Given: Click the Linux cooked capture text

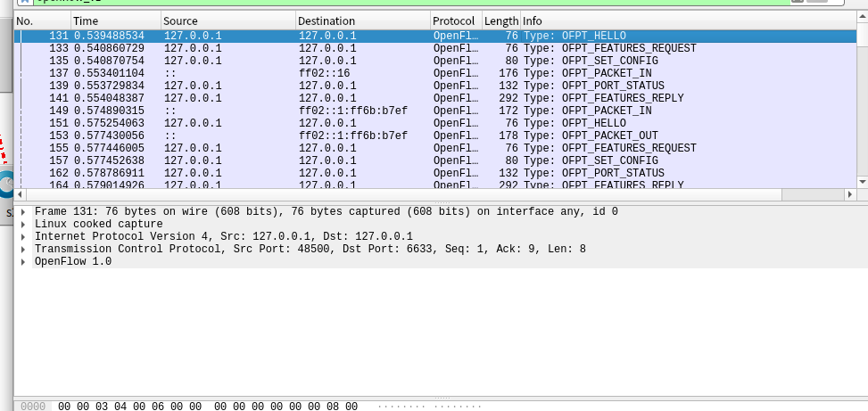Looking at the screenshot, I should click(98, 225).
